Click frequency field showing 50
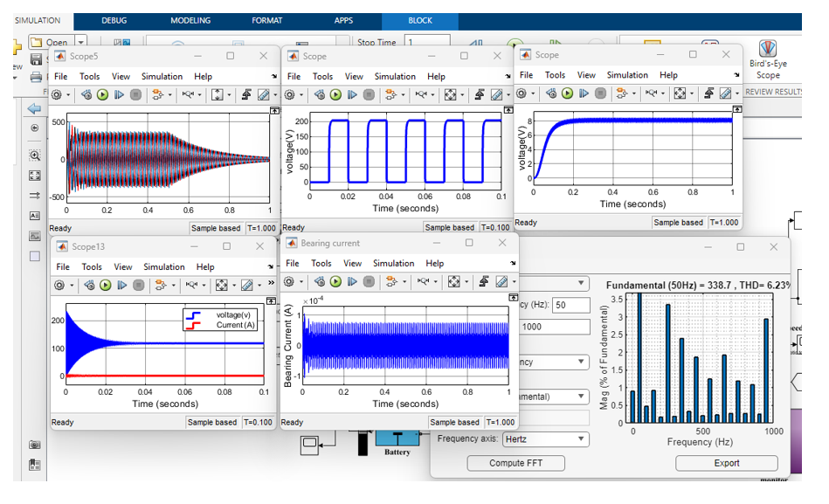The height and width of the screenshot is (504, 829). click(x=571, y=305)
